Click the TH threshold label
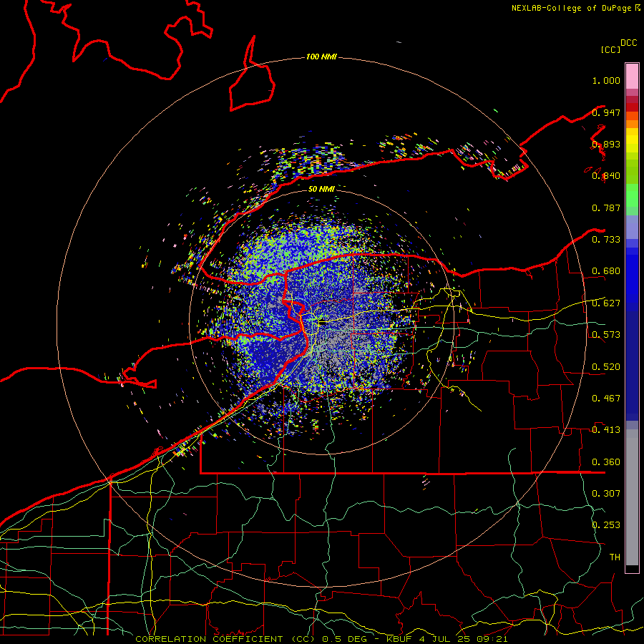 [615, 557]
